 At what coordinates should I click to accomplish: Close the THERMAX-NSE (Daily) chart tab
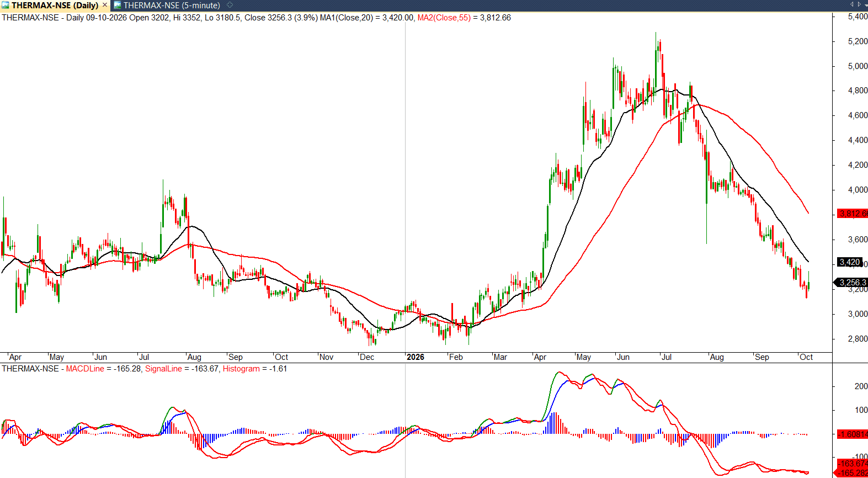click(x=105, y=5)
